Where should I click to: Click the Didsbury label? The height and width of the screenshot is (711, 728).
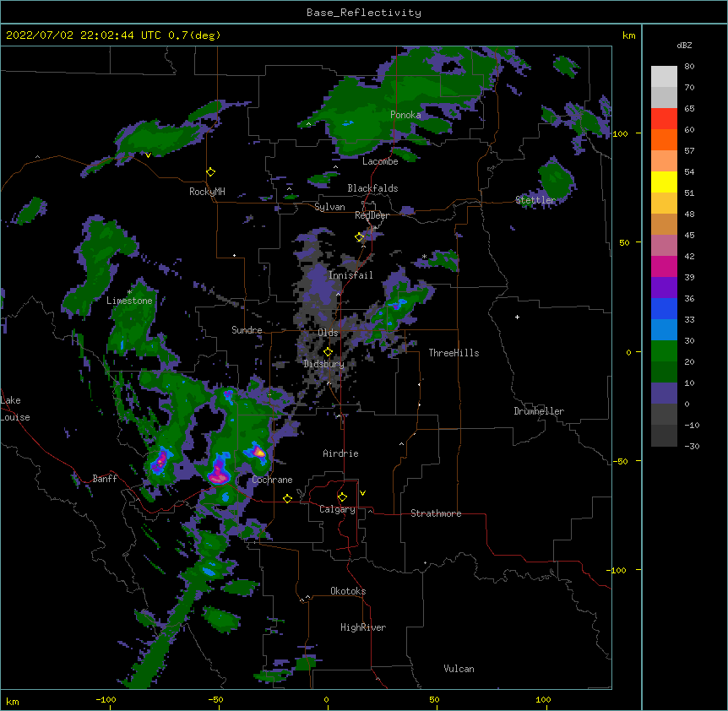[x=324, y=364]
